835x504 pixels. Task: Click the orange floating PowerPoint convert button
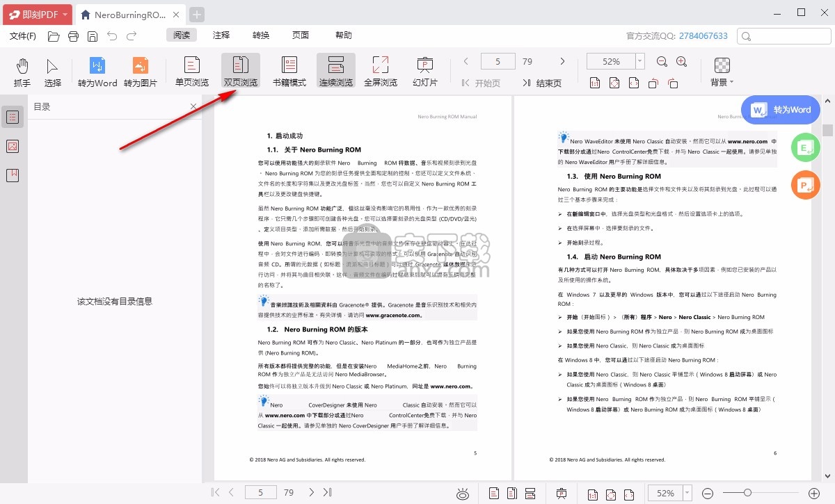pos(806,185)
